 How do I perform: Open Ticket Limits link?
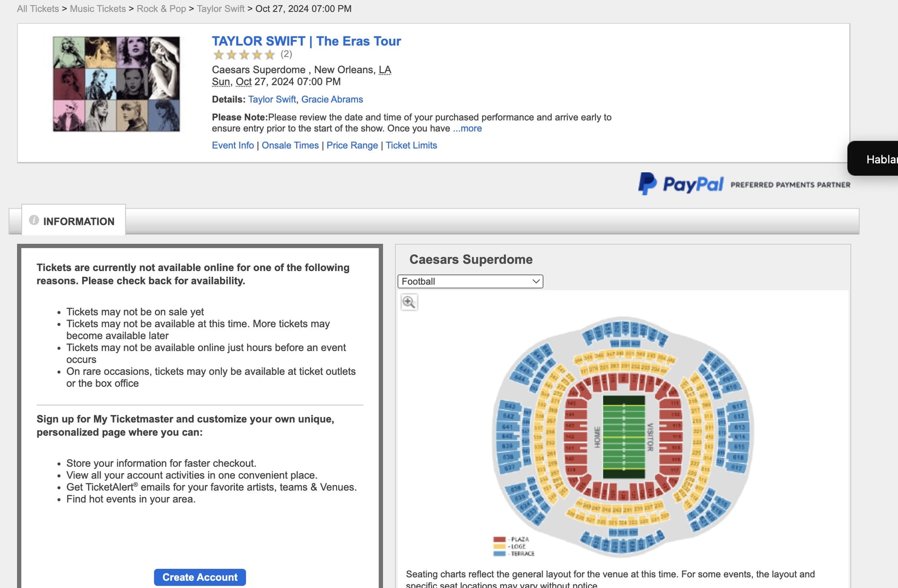[x=411, y=145]
